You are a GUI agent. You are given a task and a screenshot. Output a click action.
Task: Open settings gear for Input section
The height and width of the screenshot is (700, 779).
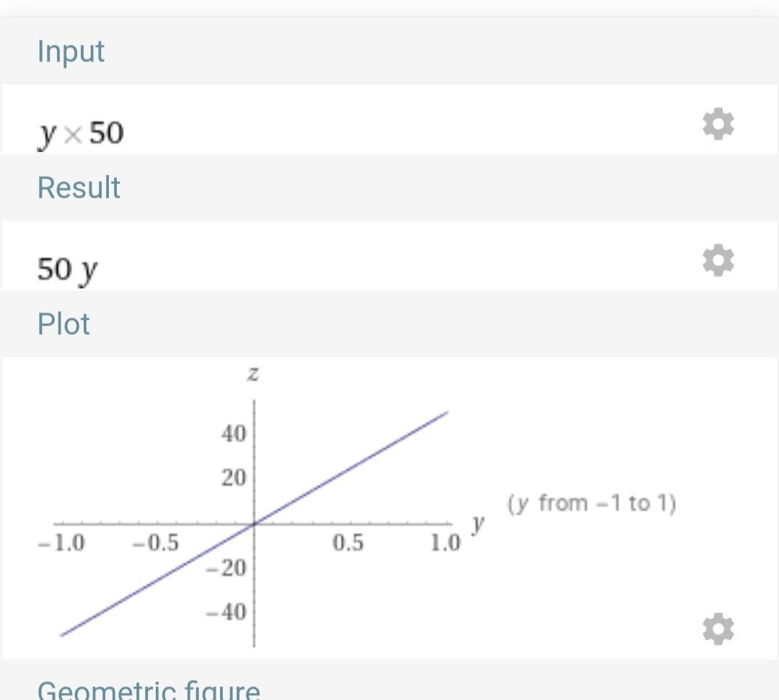[x=718, y=124]
